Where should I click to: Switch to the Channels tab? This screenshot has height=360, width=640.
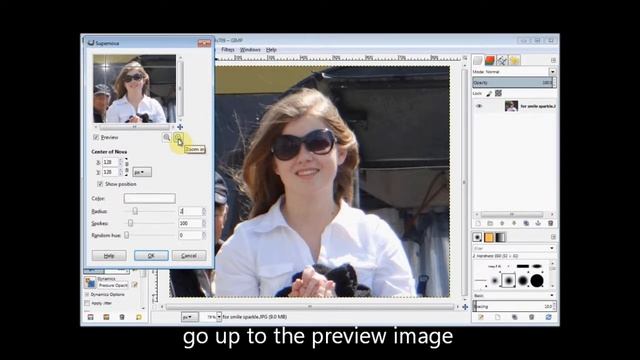tap(490, 60)
